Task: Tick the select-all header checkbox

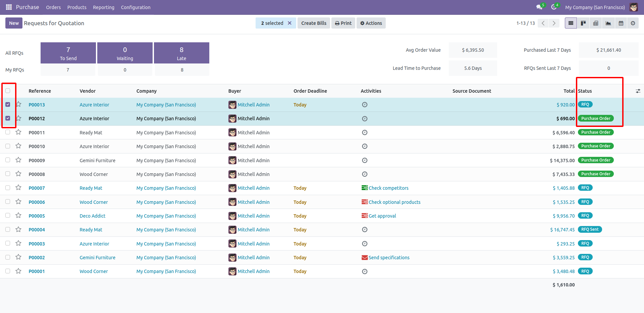Action: 8,91
